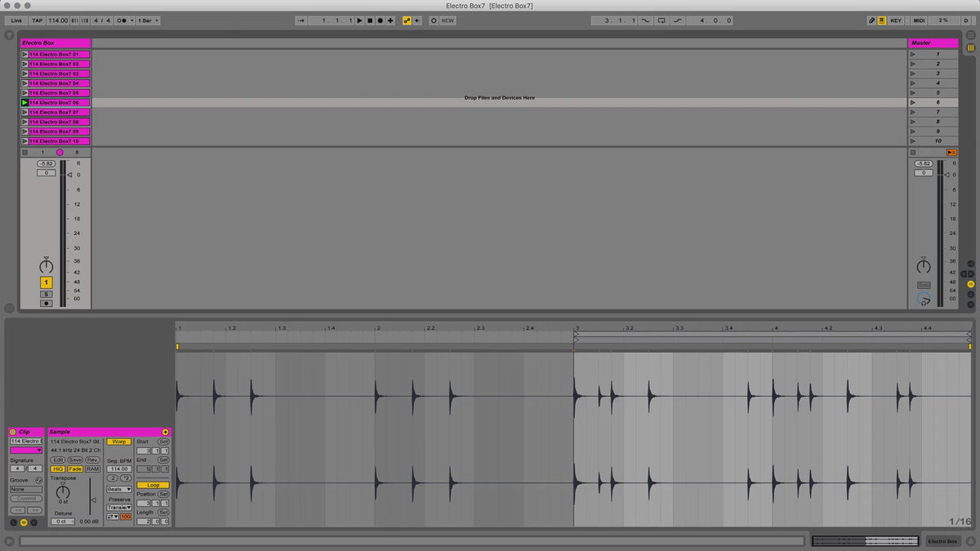Viewport: 980px width, 551px height.
Task: Switch on MIDI map mode
Action: coord(919,20)
